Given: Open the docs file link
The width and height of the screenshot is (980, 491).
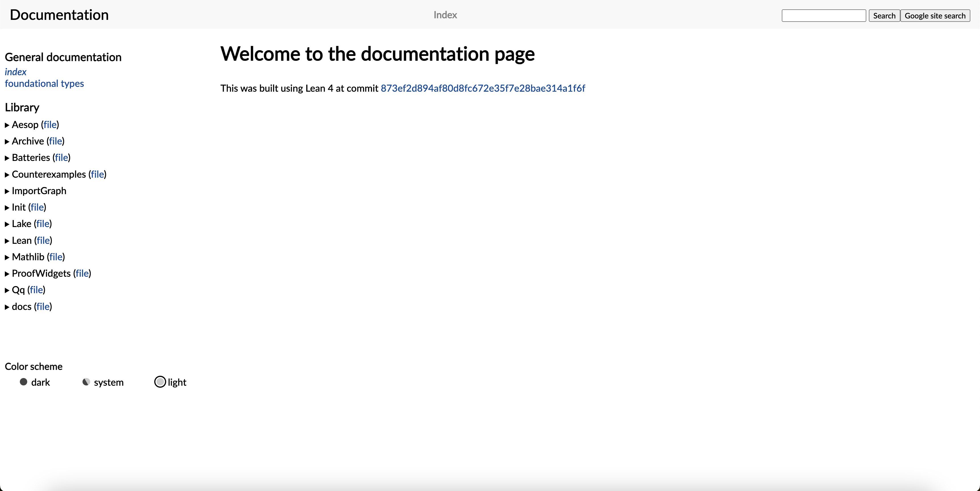Looking at the screenshot, I should [43, 306].
